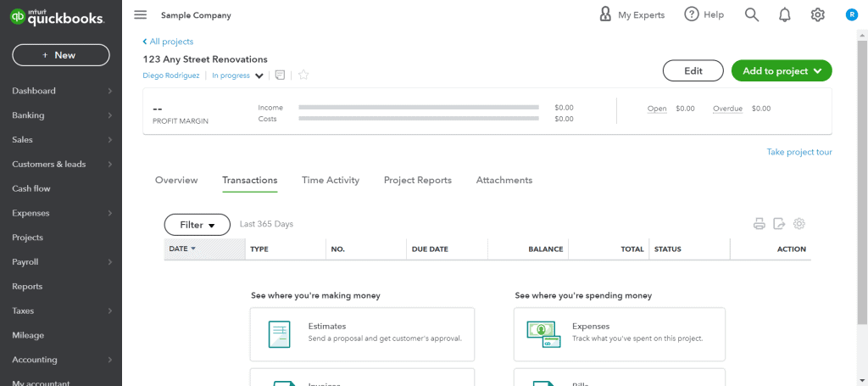The image size is (868, 386).
Task: Open the search magnifier icon
Action: click(751, 15)
